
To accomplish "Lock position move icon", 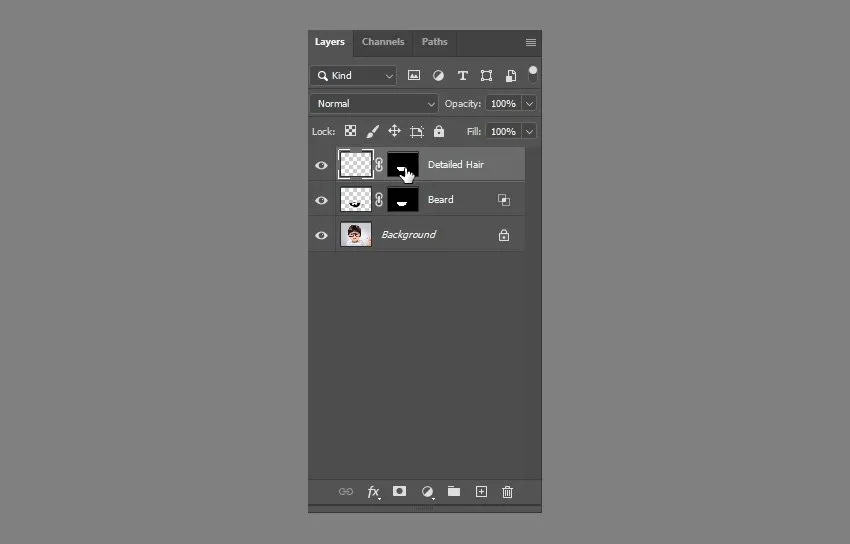I will [394, 131].
